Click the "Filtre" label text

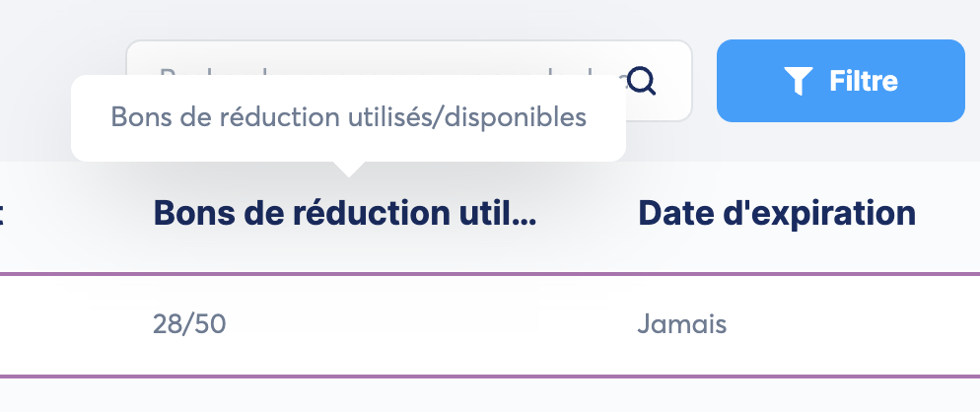[x=864, y=81]
